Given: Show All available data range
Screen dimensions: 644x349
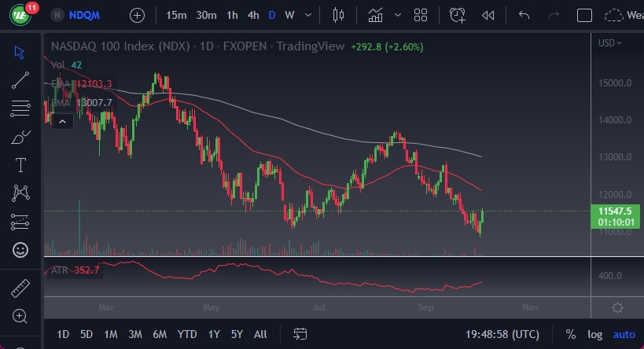Looking at the screenshot, I should (x=260, y=334).
